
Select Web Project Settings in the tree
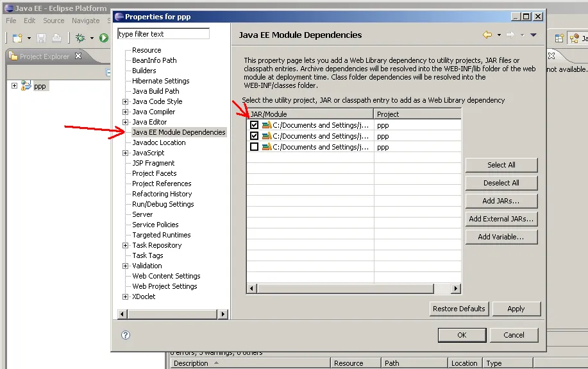[x=164, y=286]
